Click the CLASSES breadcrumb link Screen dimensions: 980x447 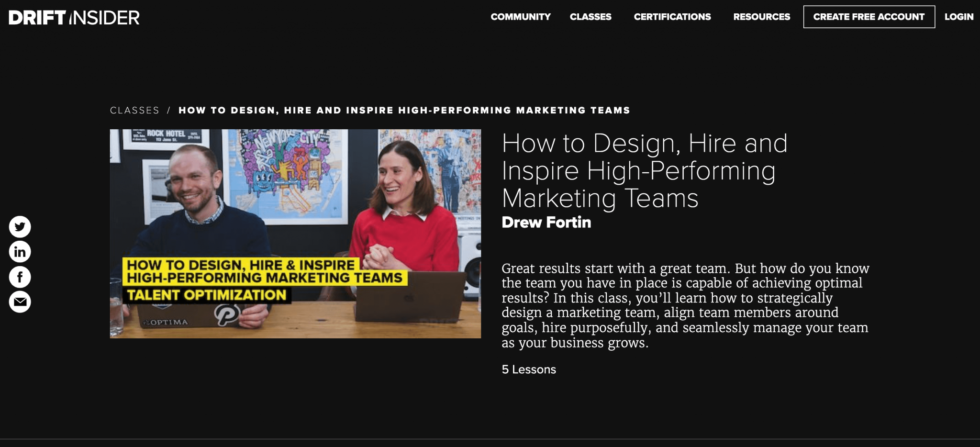coord(134,110)
